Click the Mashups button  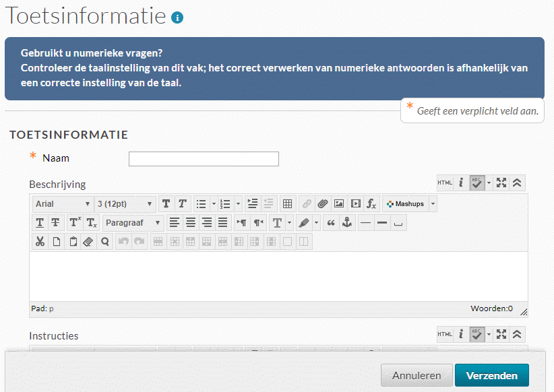tap(405, 204)
